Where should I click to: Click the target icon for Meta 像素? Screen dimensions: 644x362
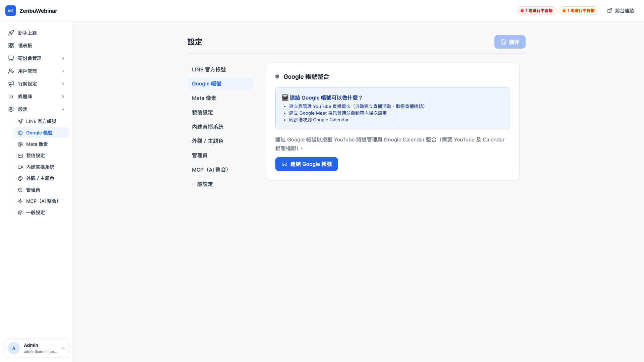tap(20, 144)
